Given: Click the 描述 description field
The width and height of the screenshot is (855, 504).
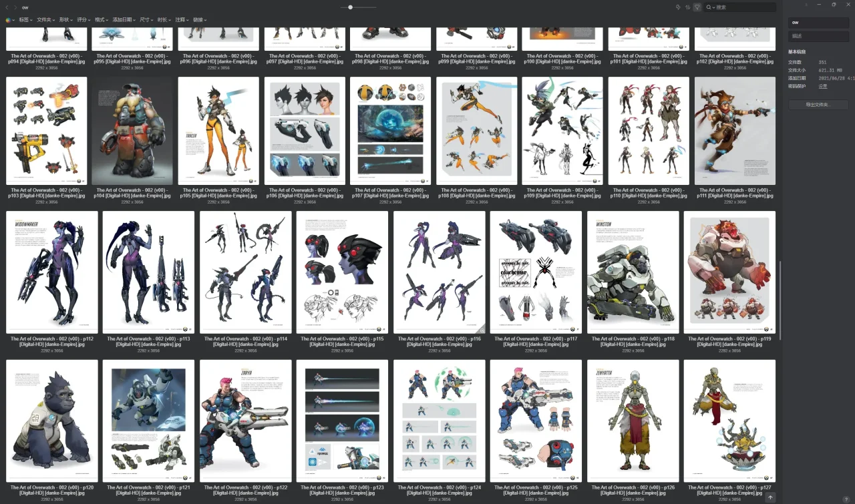Looking at the screenshot, I should pos(818,36).
